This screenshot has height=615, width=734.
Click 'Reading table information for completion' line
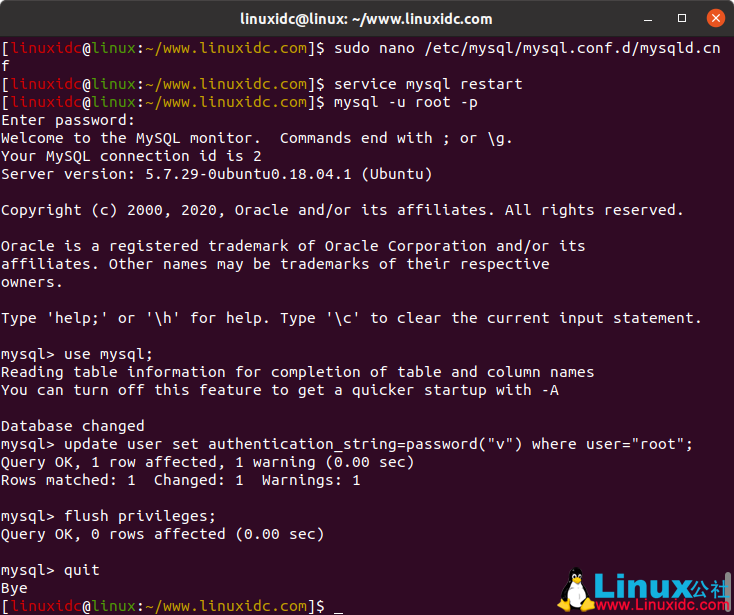(x=297, y=372)
